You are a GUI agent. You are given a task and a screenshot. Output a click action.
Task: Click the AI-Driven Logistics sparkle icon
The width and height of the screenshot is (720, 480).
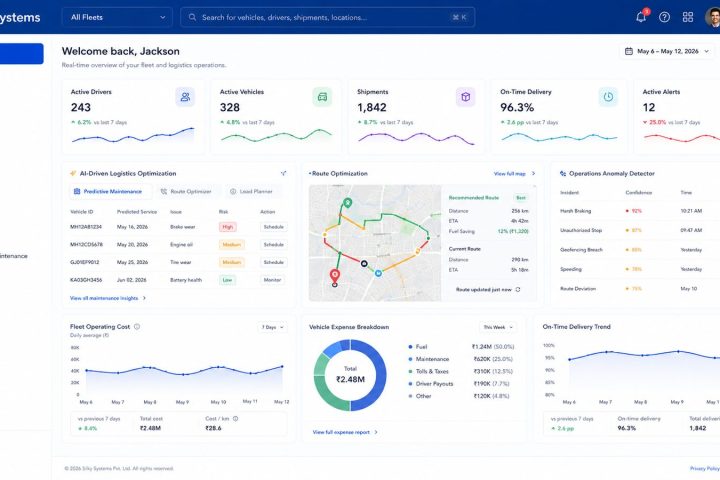73,174
